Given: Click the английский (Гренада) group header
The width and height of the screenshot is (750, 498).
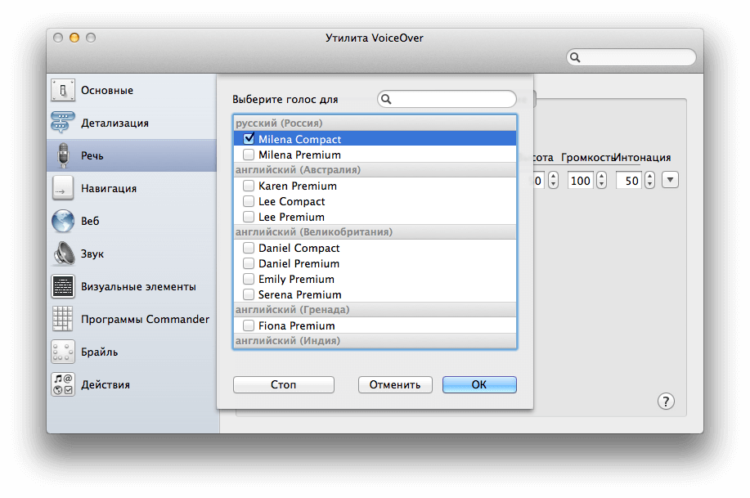Looking at the screenshot, I should (375, 310).
